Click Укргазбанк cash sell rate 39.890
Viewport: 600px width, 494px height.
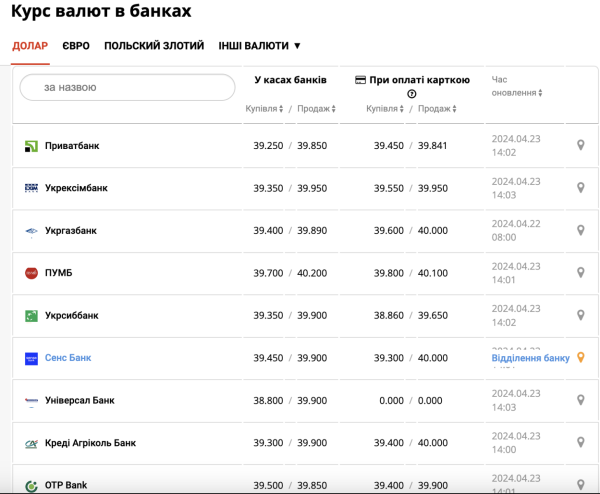click(312, 231)
